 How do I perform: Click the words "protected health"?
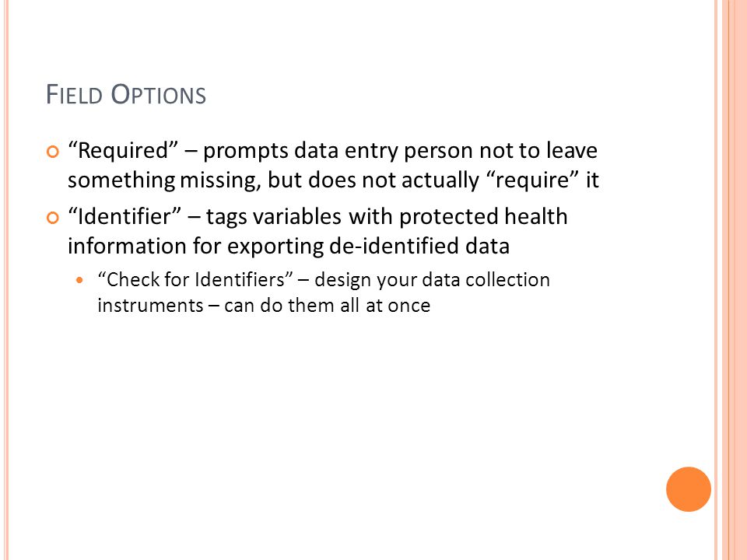[483, 217]
